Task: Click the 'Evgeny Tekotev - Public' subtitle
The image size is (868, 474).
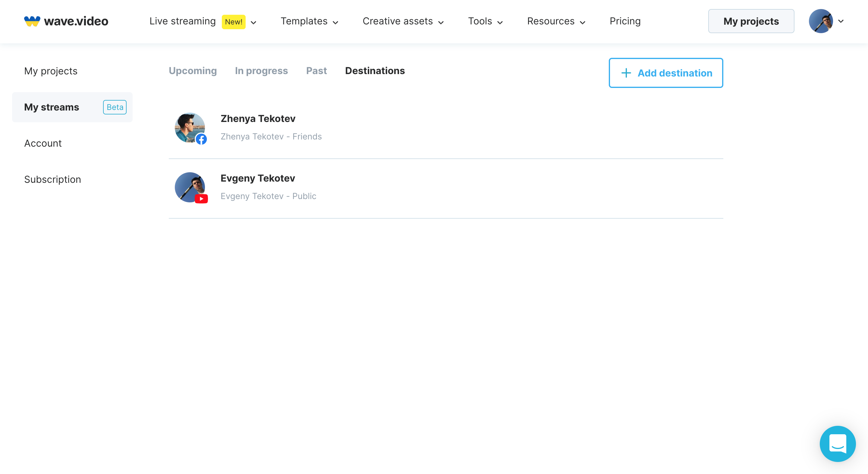Action: coord(268,196)
